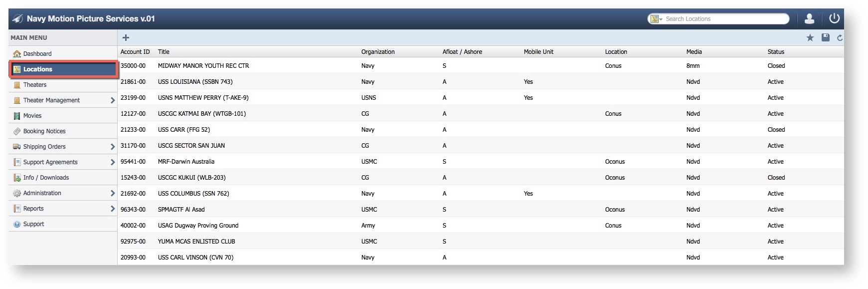The height and width of the screenshot is (289, 868).
Task: Expand the Reports submenu arrow
Action: pos(112,209)
